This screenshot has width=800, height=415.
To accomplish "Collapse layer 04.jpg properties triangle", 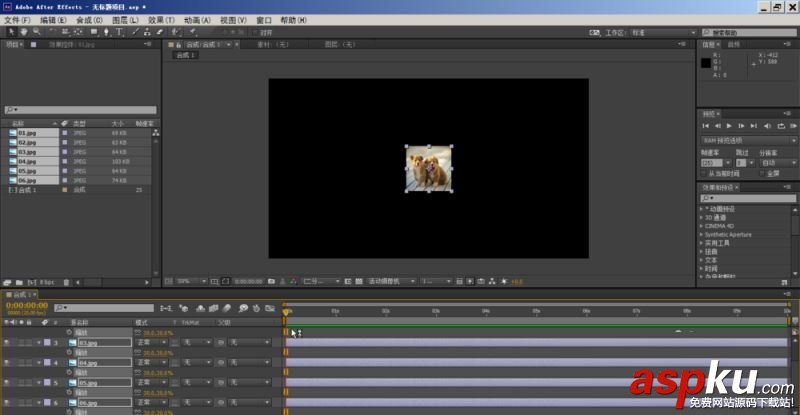I will 39,362.
